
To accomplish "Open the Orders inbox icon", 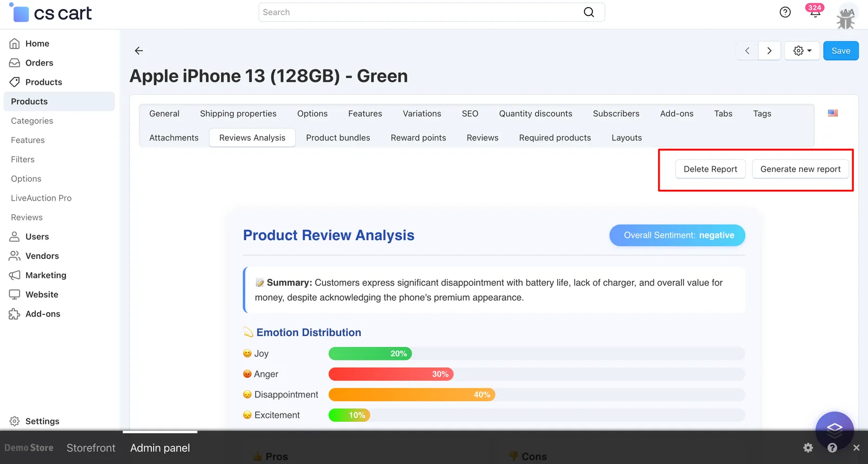I will tap(15, 63).
